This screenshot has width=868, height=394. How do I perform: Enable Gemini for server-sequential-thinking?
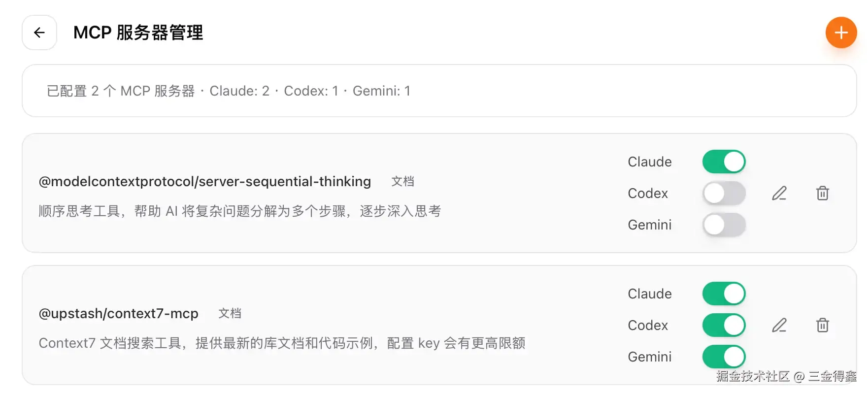tap(724, 225)
